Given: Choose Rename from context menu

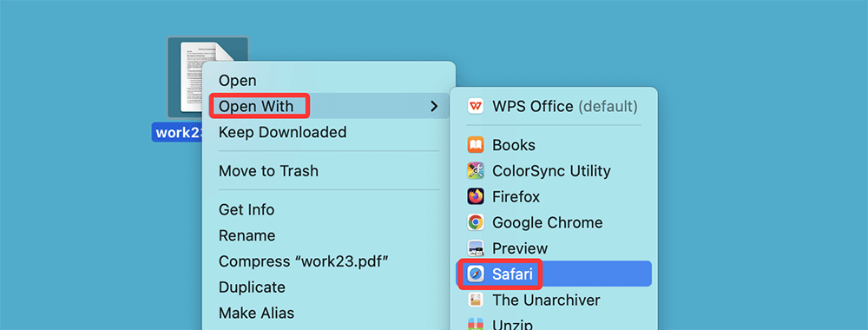Looking at the screenshot, I should tap(247, 236).
